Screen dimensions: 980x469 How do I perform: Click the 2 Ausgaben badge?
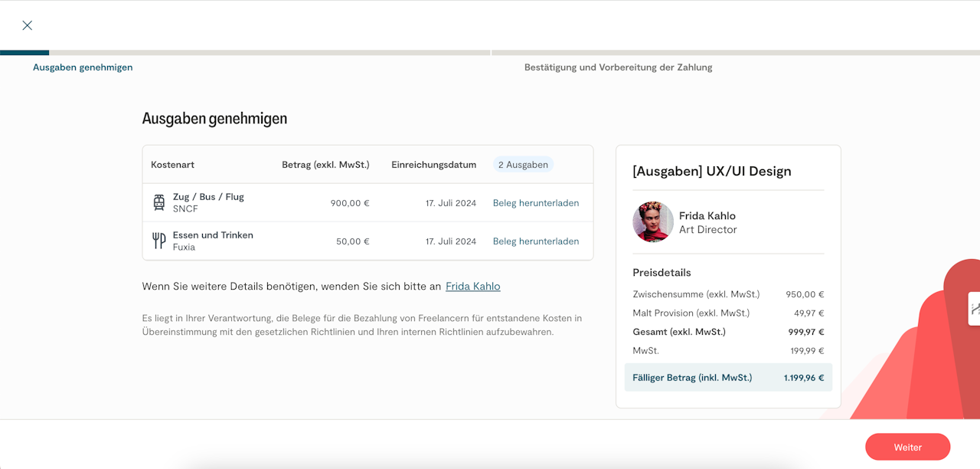pyautogui.click(x=523, y=165)
